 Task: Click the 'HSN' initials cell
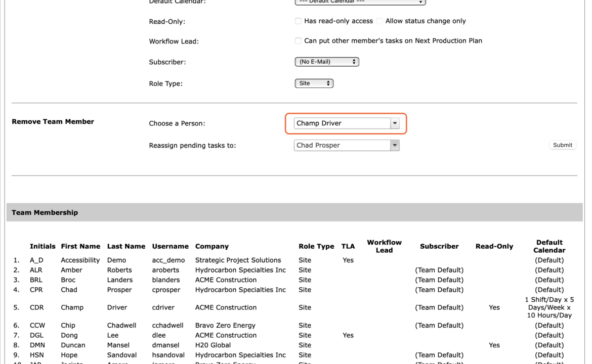[x=36, y=355]
